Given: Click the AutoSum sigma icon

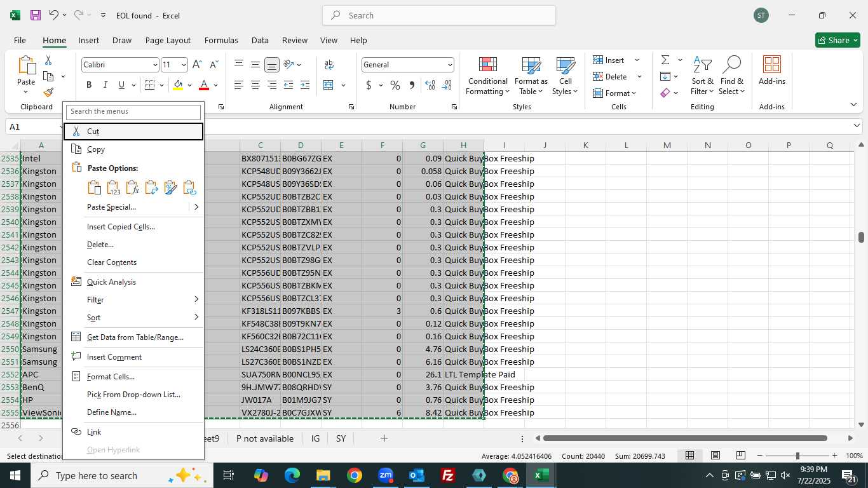Looking at the screenshot, I should pos(665,60).
